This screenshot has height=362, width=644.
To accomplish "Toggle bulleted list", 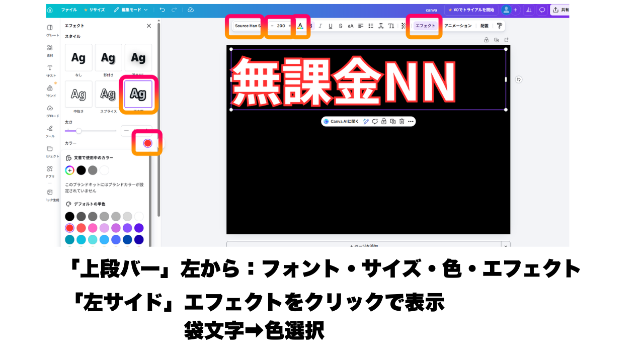I will pos(371,26).
